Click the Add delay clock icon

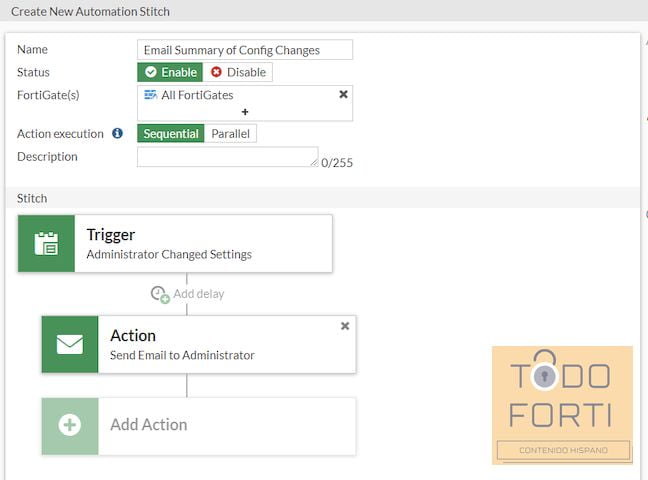point(160,294)
